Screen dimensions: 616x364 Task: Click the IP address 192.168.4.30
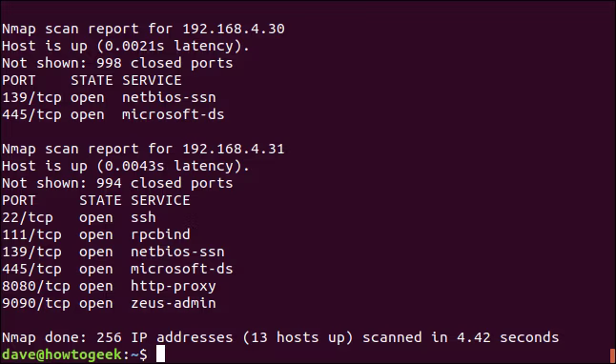click(x=234, y=29)
